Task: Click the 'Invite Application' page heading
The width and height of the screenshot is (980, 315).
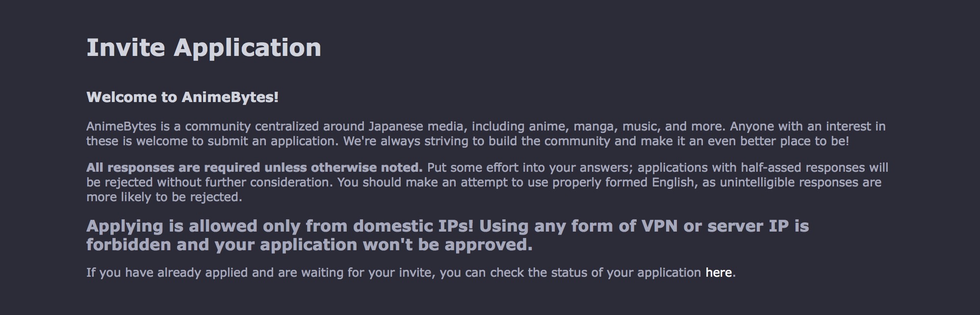Action: click(x=204, y=48)
